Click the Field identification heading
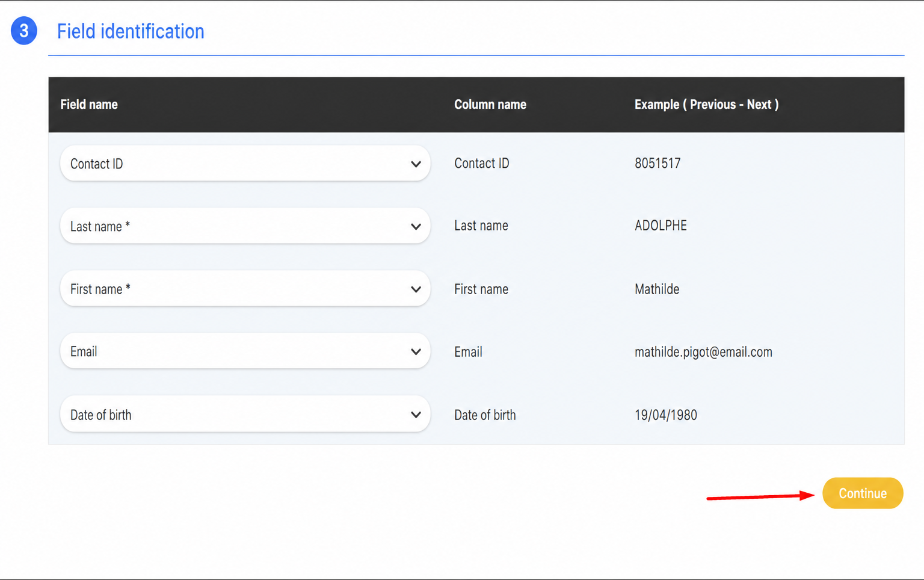 [131, 31]
